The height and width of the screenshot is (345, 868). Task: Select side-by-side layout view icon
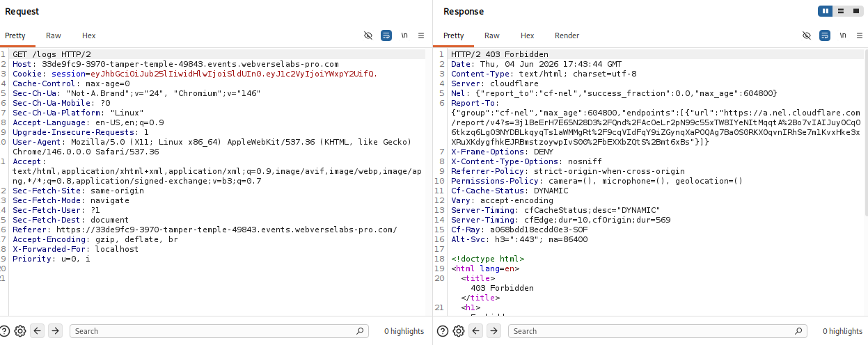click(x=826, y=11)
